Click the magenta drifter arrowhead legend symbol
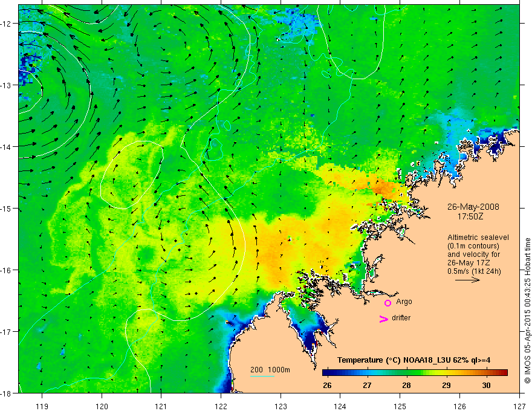This screenshot has width=532, height=411. tap(384, 319)
